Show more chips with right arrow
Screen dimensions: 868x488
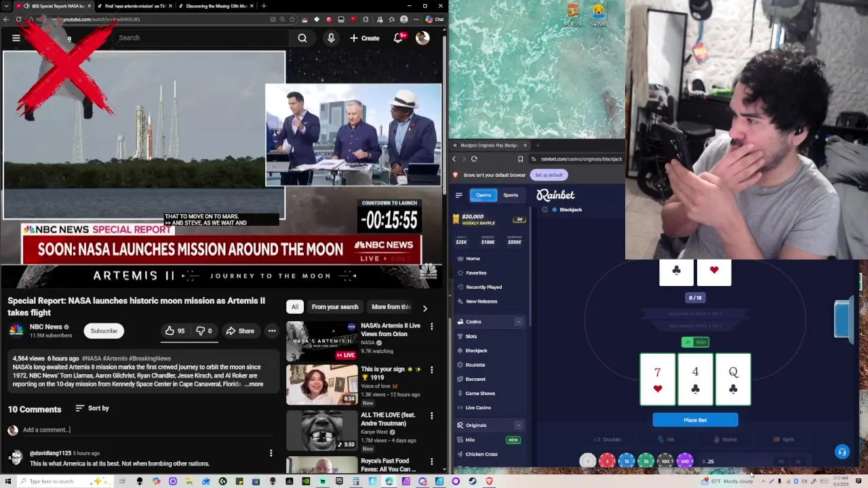click(425, 308)
